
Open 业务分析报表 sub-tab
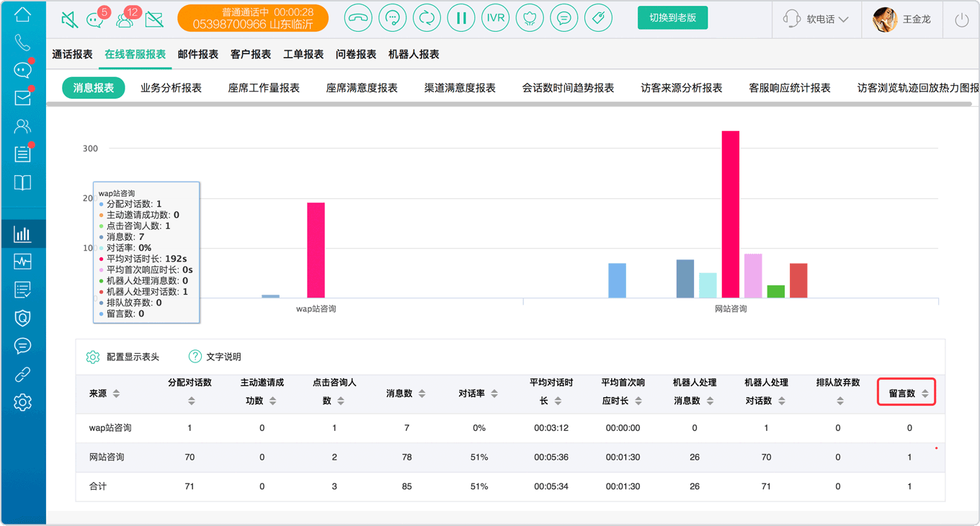[x=171, y=88]
